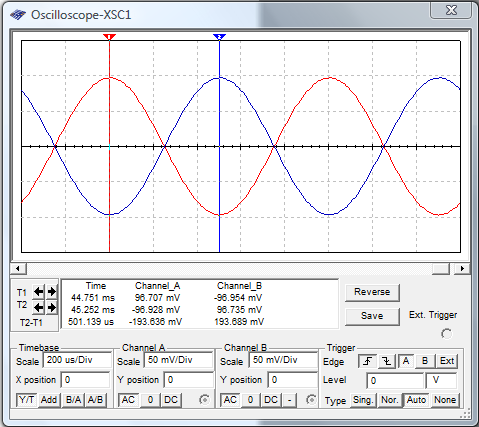Select Auto trigger type
This screenshot has width=479, height=427.
pyautogui.click(x=416, y=400)
